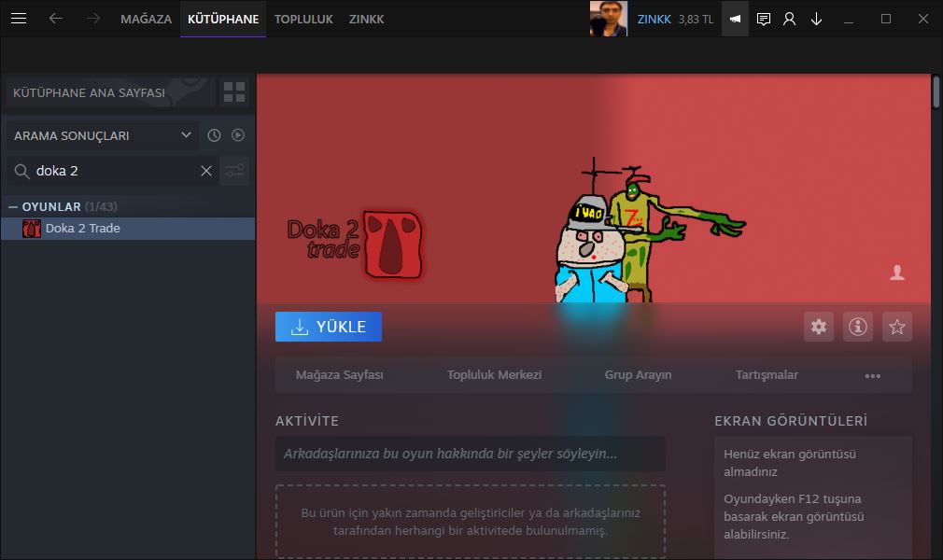Open Tartışmalar link

767,375
